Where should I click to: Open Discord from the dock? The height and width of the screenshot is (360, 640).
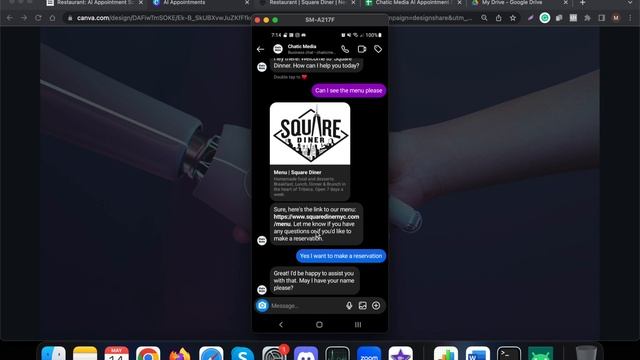click(x=306, y=353)
